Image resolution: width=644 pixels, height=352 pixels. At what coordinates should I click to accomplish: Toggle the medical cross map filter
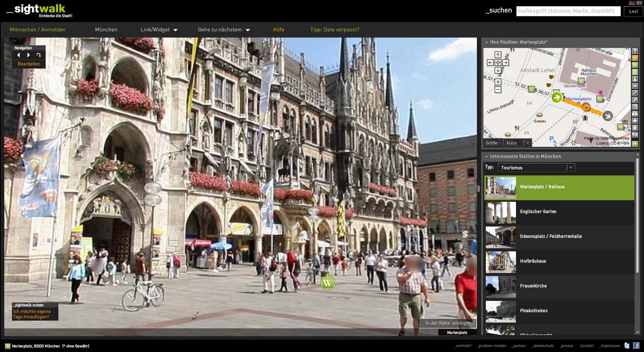point(635,120)
